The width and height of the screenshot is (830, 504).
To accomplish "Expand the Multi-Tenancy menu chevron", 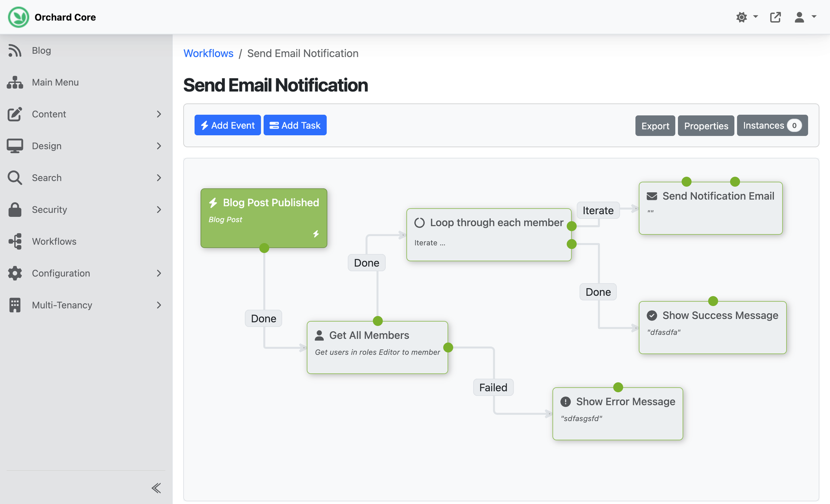I will tap(159, 305).
